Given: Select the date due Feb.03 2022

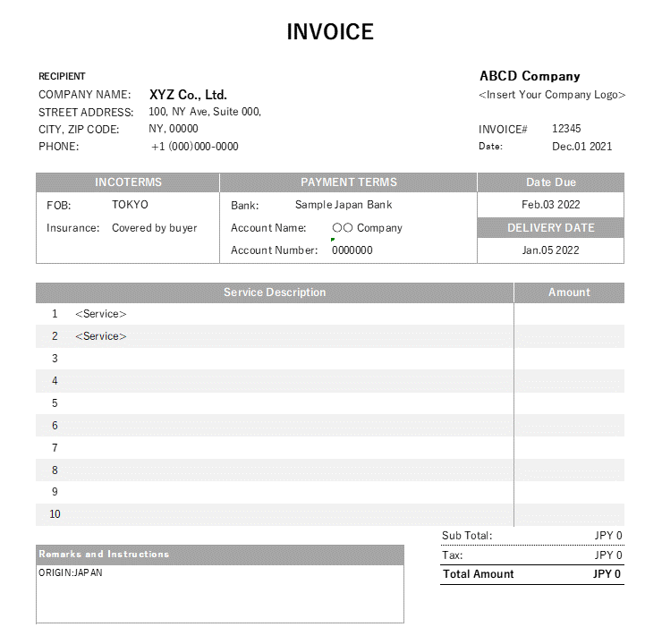Looking at the screenshot, I should (x=550, y=205).
